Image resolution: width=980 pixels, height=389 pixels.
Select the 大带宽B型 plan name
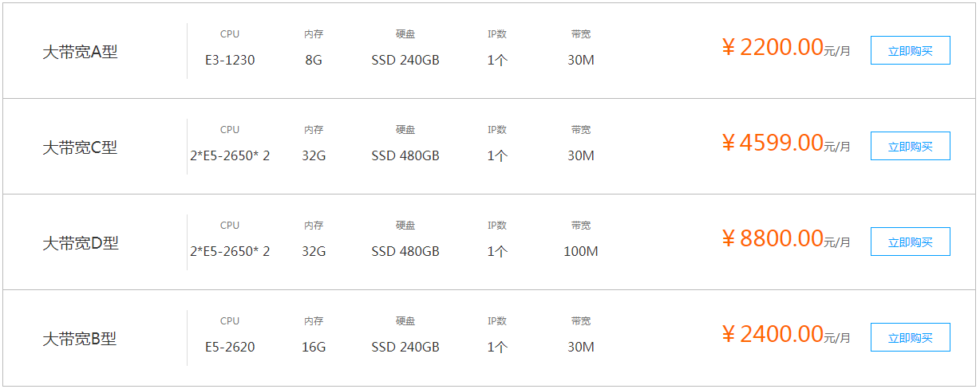[x=80, y=339]
